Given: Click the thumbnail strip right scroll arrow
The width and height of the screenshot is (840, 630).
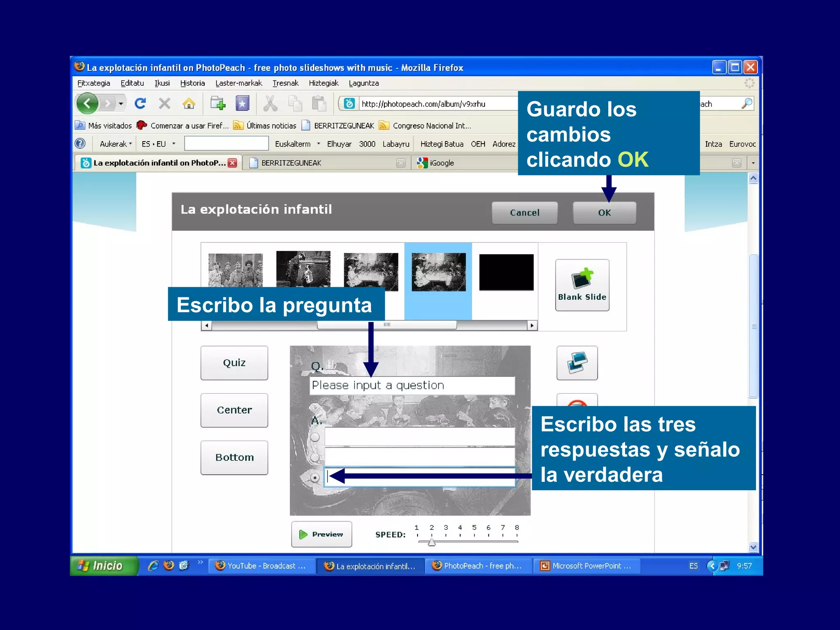Looking at the screenshot, I should pos(532,325).
